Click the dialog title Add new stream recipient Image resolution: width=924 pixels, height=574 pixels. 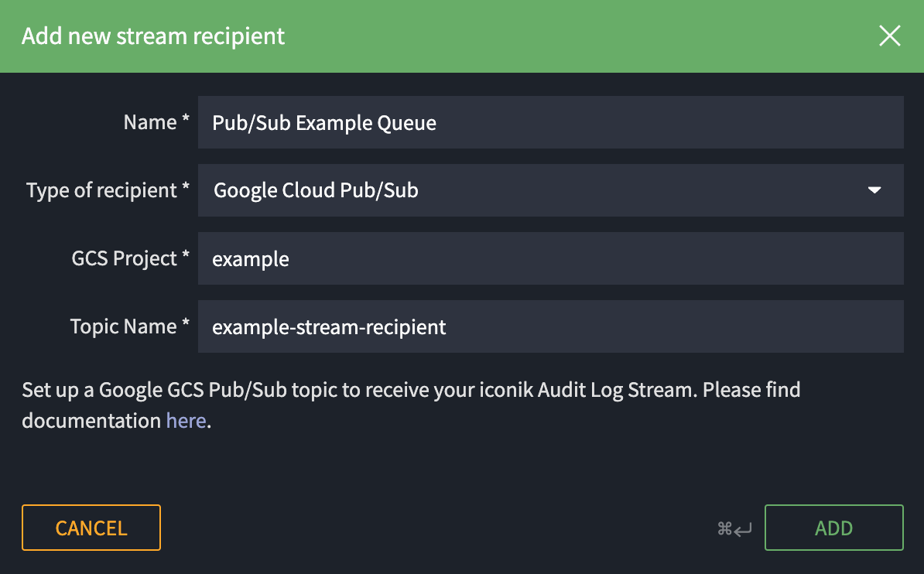tap(152, 36)
